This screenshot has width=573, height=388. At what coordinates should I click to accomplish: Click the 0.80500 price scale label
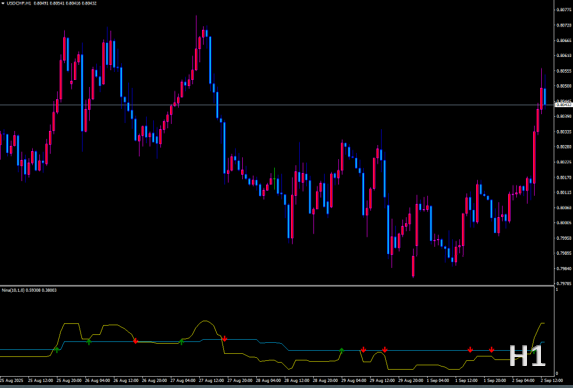tap(564, 86)
